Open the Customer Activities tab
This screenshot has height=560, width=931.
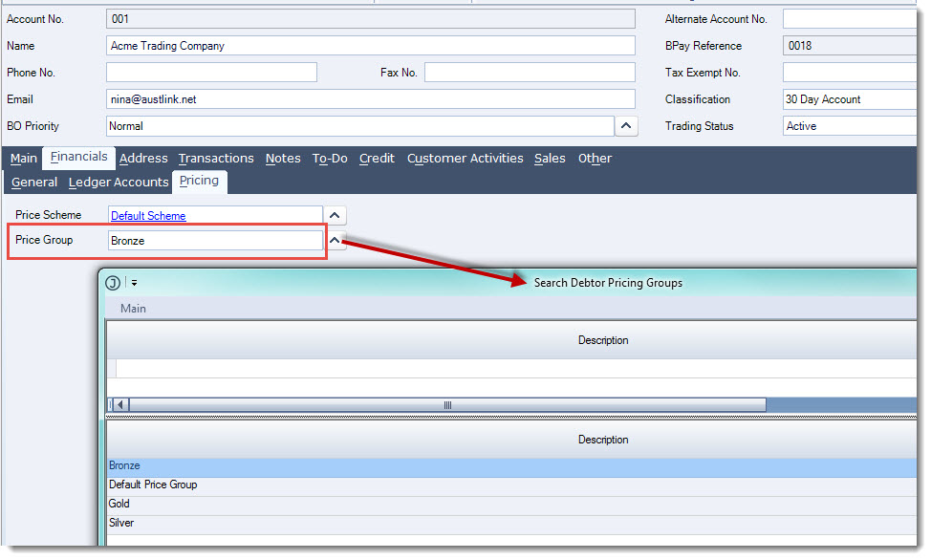coord(465,159)
